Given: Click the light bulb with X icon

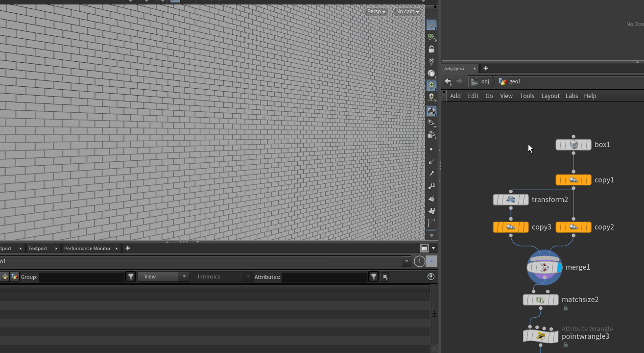Looking at the screenshot, I should pos(431,61).
